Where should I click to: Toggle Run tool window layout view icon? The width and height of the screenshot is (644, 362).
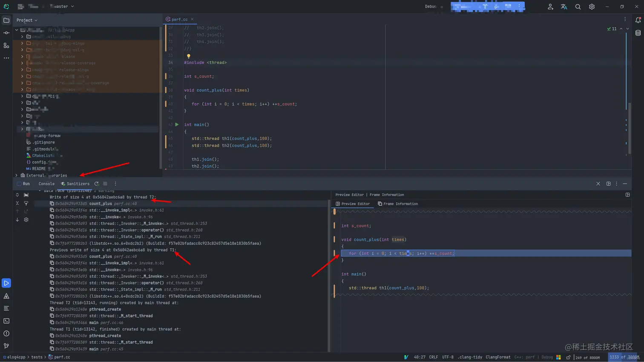[x=608, y=184]
